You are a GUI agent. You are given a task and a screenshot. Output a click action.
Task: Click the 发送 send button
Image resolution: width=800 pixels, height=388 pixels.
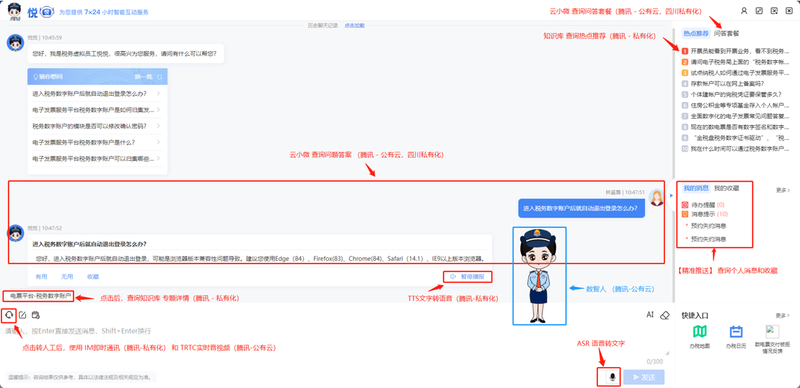point(644,377)
